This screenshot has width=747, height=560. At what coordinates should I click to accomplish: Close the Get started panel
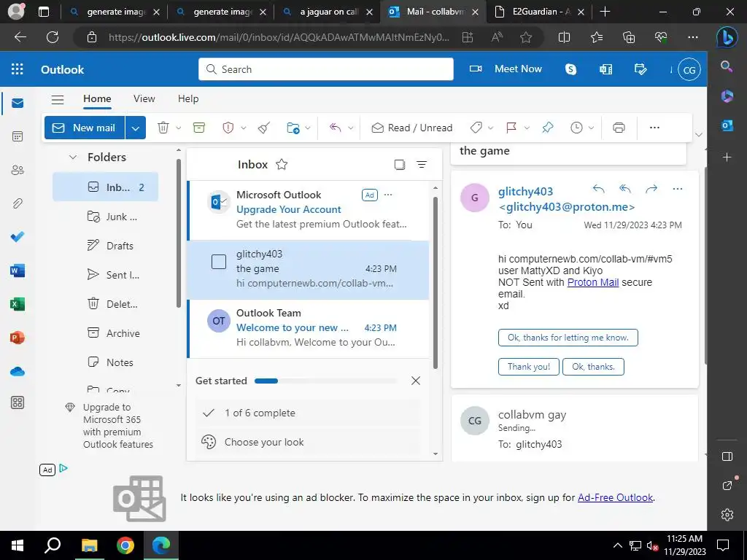415,381
